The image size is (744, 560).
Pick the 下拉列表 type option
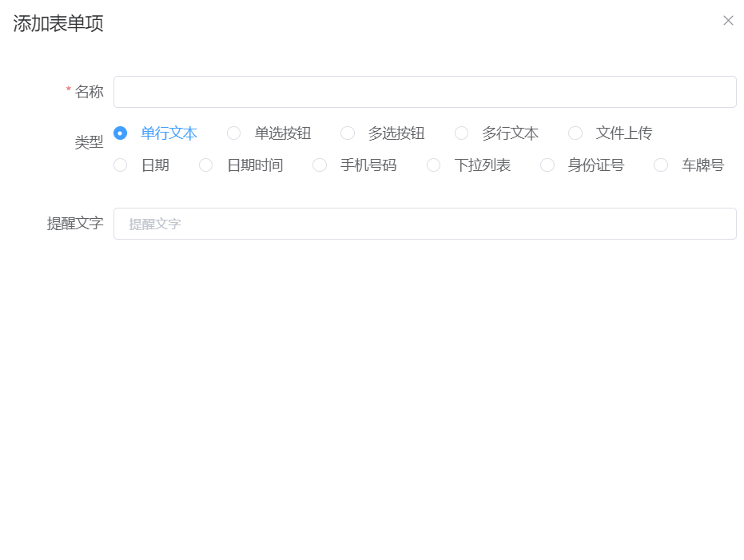tap(434, 165)
